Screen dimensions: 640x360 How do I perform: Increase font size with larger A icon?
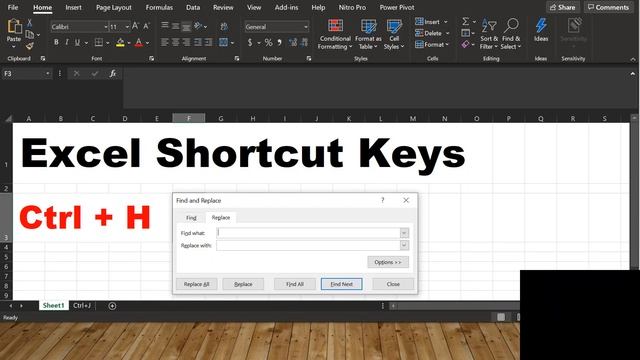click(136, 27)
